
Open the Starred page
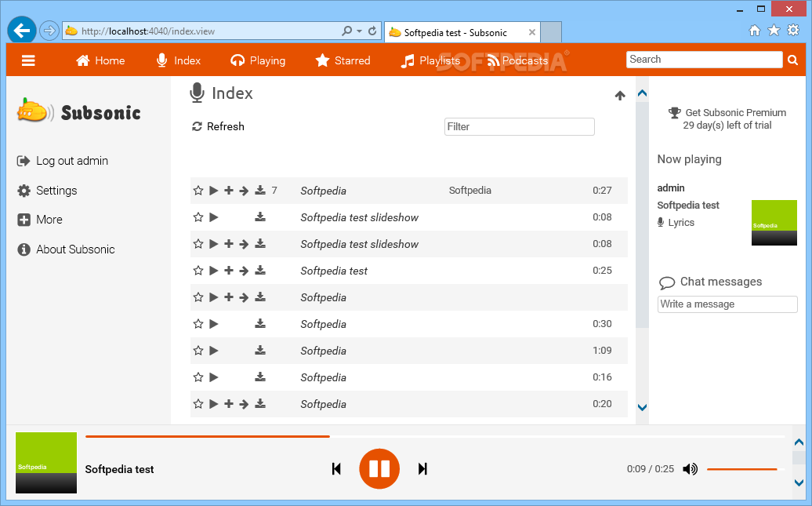click(343, 60)
